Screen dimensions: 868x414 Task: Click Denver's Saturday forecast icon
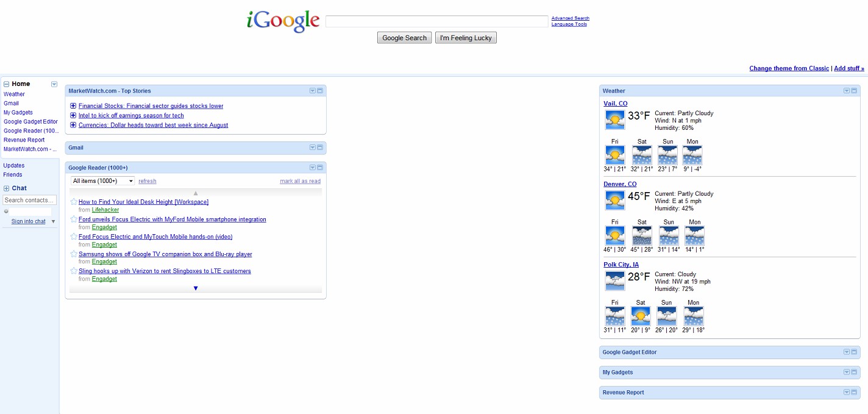[642, 235]
